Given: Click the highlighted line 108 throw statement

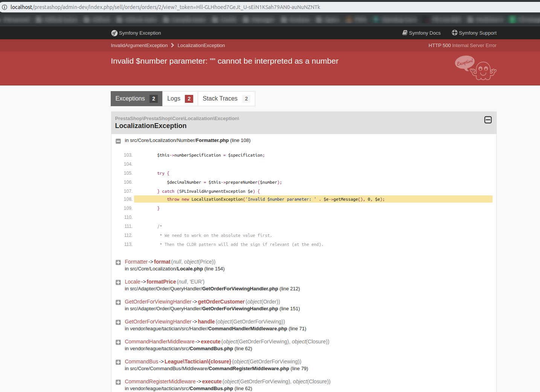Looking at the screenshot, I should coord(313,199).
